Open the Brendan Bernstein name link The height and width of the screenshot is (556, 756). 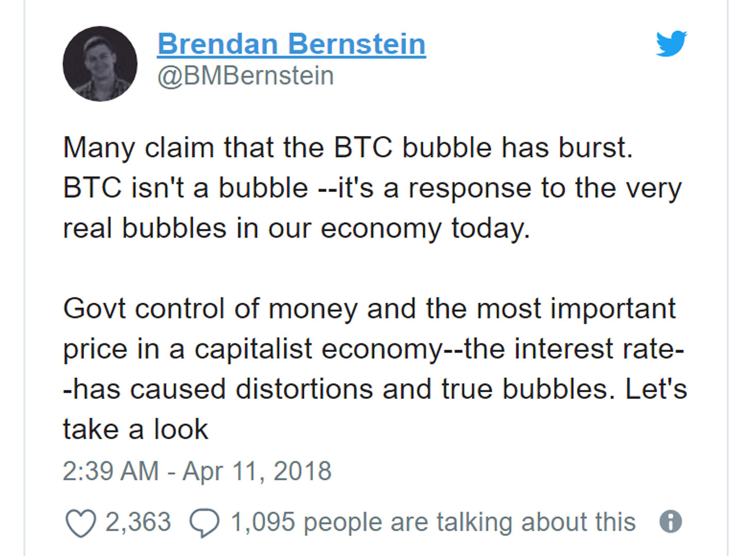(x=291, y=44)
